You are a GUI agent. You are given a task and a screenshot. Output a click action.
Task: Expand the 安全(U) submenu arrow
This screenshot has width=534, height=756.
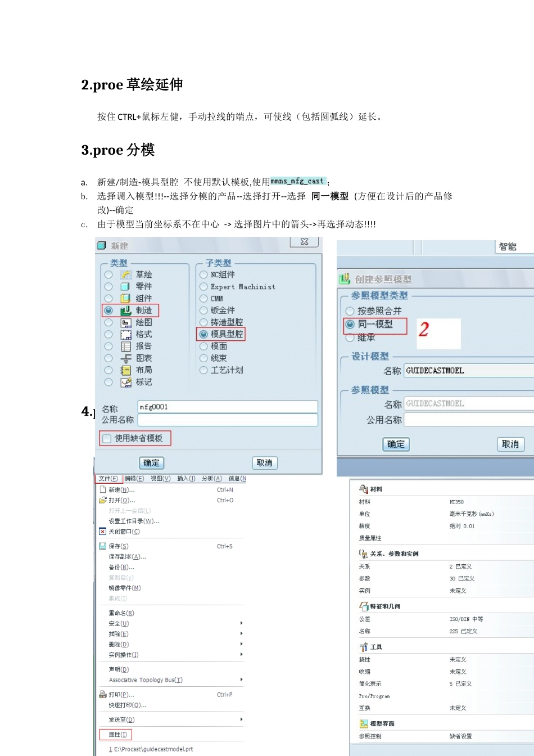point(242,623)
